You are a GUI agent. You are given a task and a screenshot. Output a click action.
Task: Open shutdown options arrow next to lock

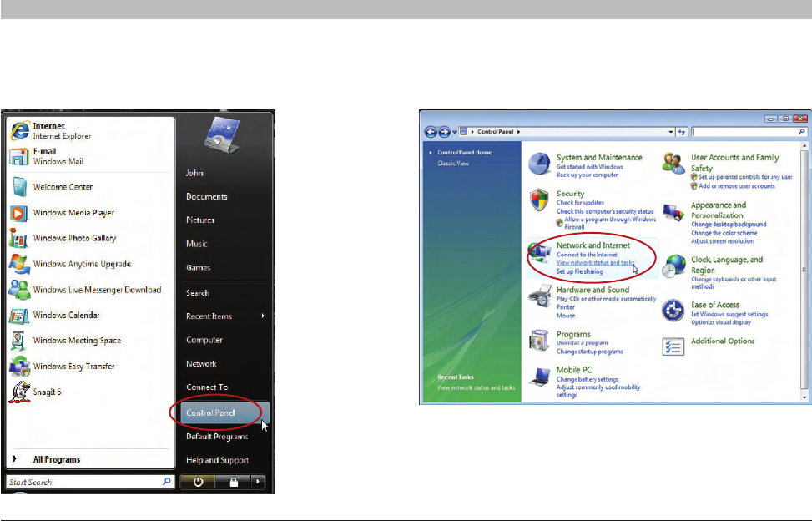click(258, 482)
